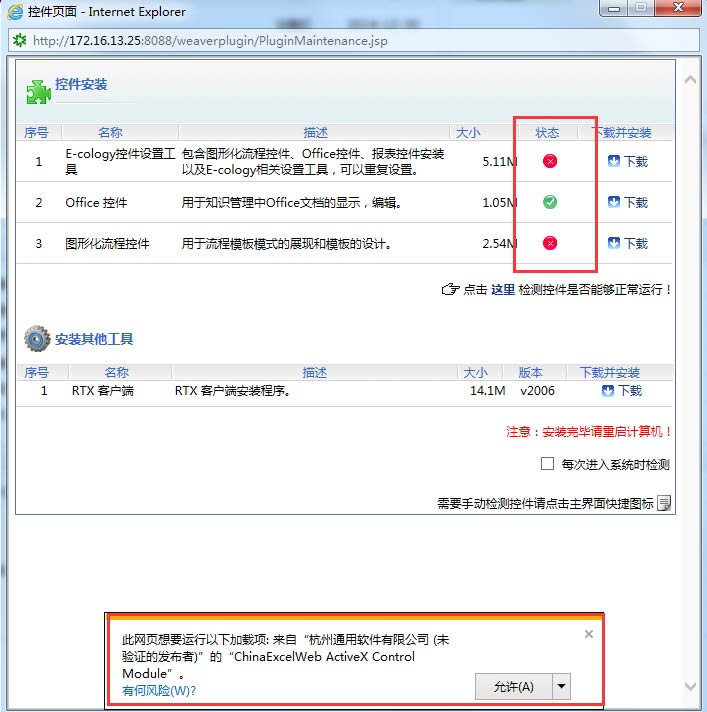Download the Office 控件 plugin
707x712 pixels.
[x=627, y=202]
